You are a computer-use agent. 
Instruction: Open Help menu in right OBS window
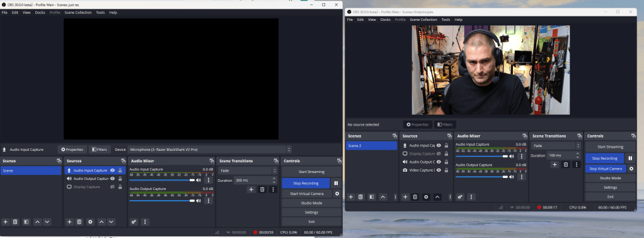[458, 20]
